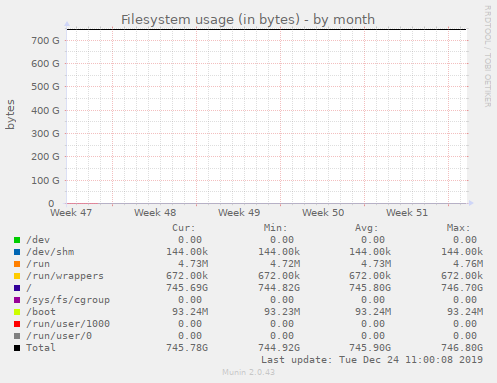Select the /dev/shm legend label
The image size is (497, 383).
(x=50, y=252)
